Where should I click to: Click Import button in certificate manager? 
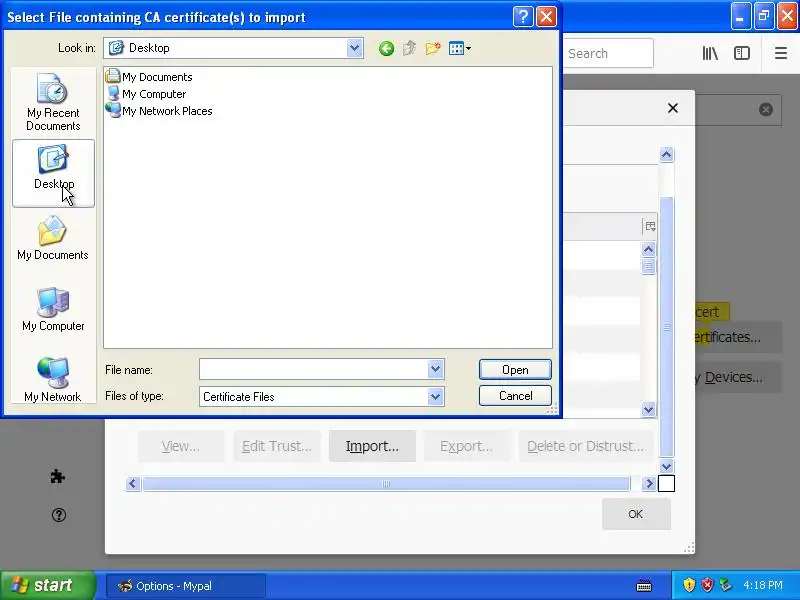[372, 446]
